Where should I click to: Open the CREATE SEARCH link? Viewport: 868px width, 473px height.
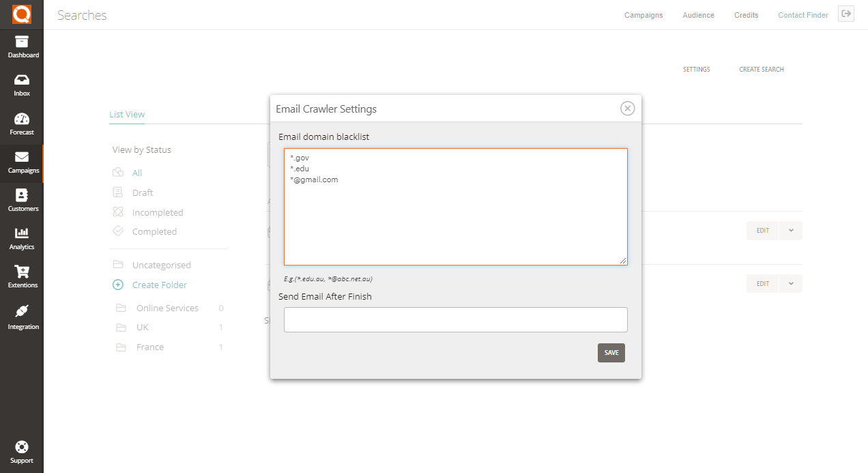coord(761,69)
